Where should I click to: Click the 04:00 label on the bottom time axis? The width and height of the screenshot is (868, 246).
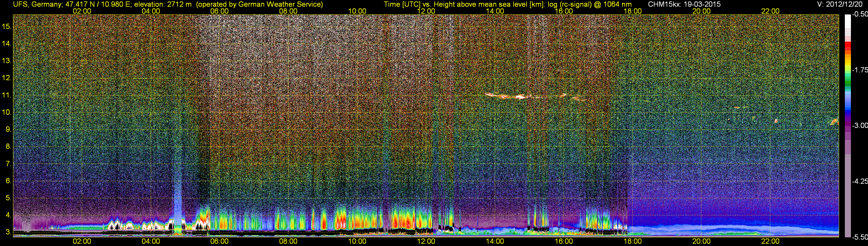(151, 241)
